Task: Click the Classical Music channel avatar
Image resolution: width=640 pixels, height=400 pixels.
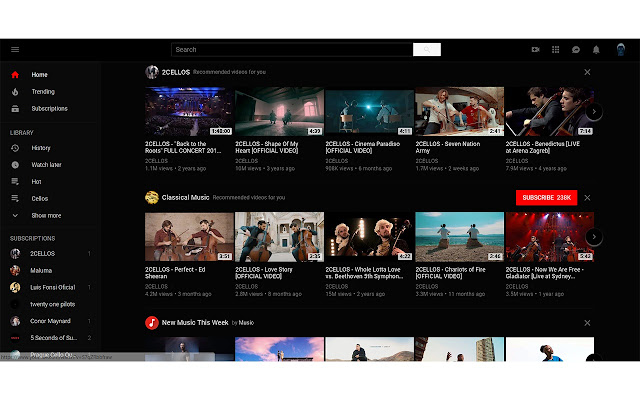Action: point(152,198)
